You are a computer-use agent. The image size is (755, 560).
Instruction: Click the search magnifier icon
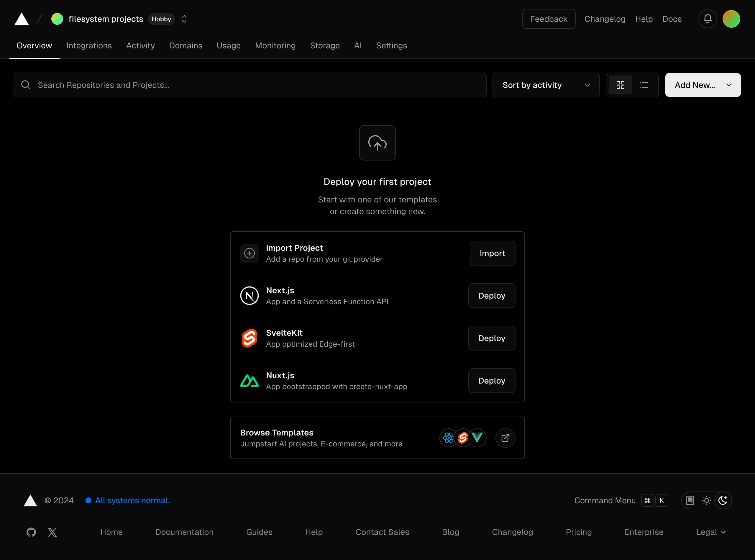(x=26, y=85)
